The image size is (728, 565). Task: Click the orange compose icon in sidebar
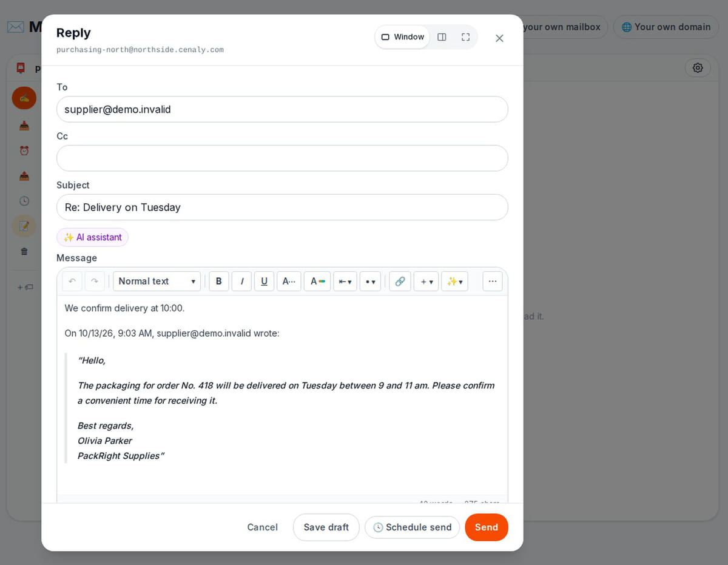click(x=24, y=98)
